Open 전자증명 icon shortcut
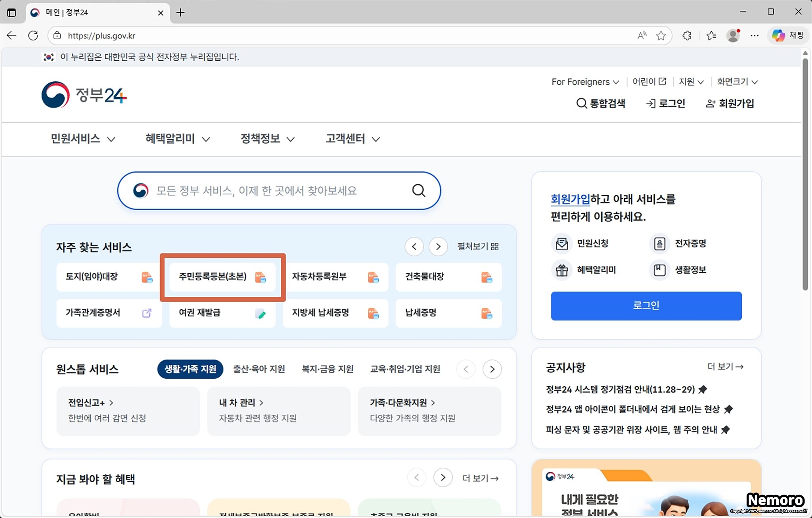Viewport: 812px width, 518px height. (x=659, y=244)
